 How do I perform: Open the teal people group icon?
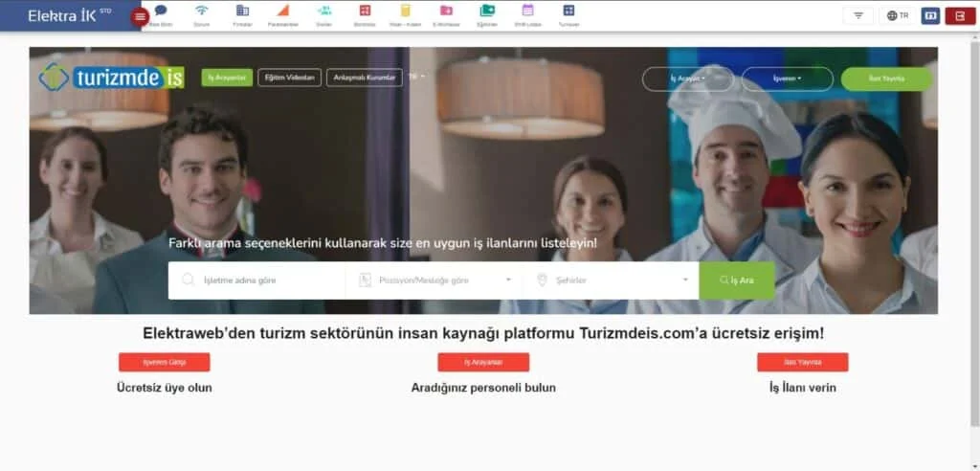pos(324,11)
